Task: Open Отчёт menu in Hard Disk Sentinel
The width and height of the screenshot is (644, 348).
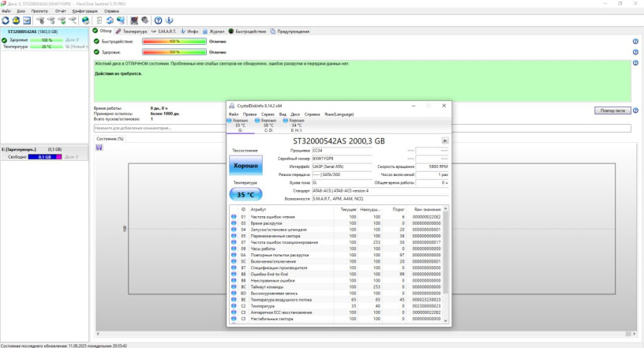Action: 60,11
